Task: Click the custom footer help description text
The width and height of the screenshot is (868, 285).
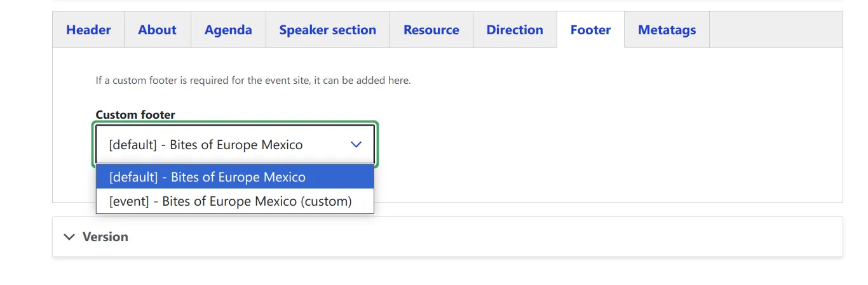Action: [253, 81]
